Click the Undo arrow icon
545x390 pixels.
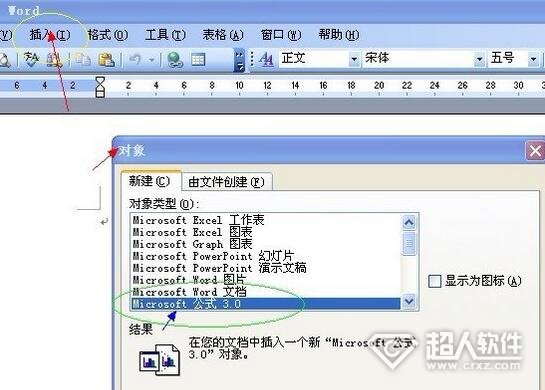click(135, 60)
